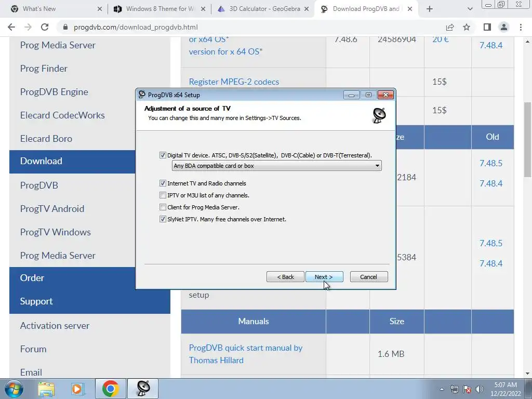Open the Any BDA compatible card dropdown
The height and width of the screenshot is (399, 532).
[x=276, y=166]
